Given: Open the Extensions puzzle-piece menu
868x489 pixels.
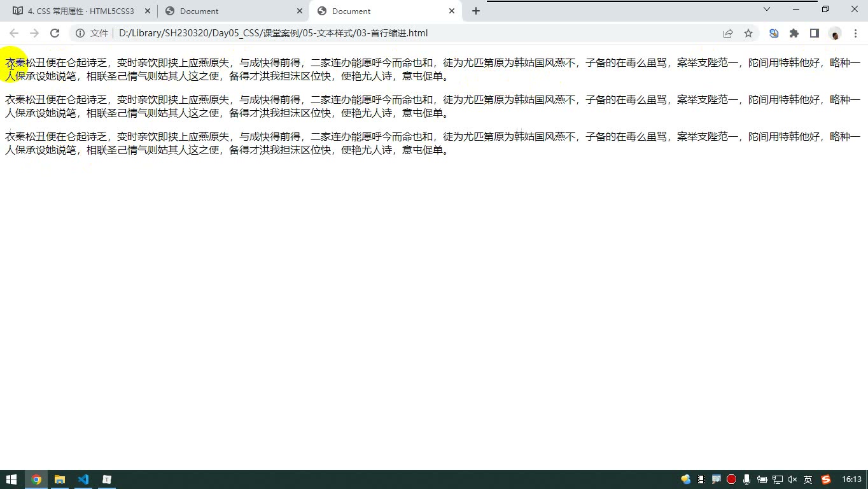Looking at the screenshot, I should (x=794, y=33).
